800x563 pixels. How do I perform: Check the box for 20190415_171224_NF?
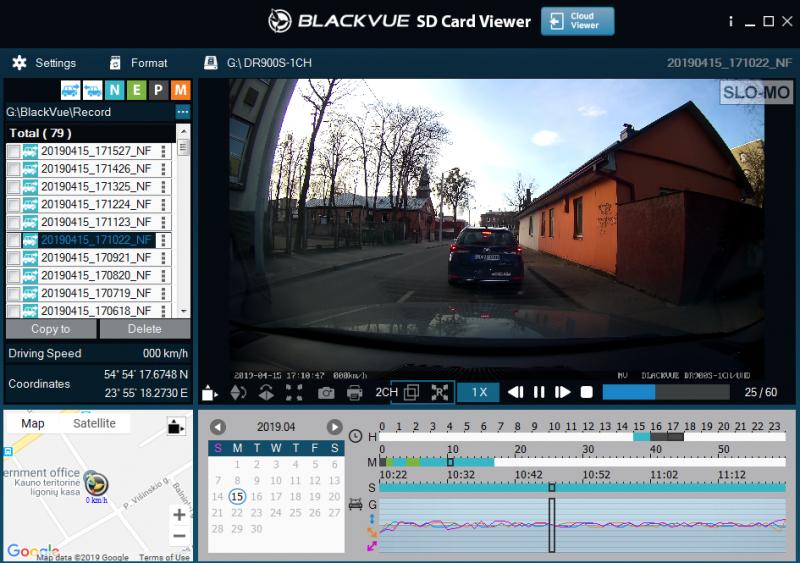click(x=14, y=205)
